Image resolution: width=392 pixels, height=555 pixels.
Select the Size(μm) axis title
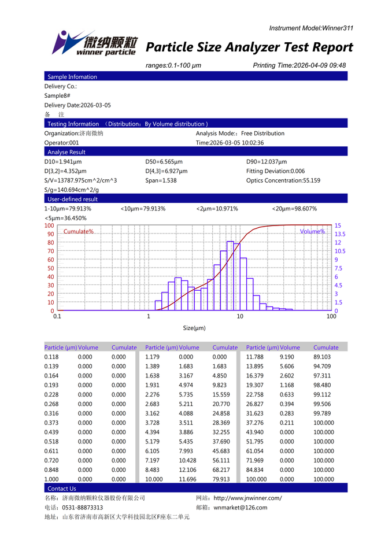[194, 328]
